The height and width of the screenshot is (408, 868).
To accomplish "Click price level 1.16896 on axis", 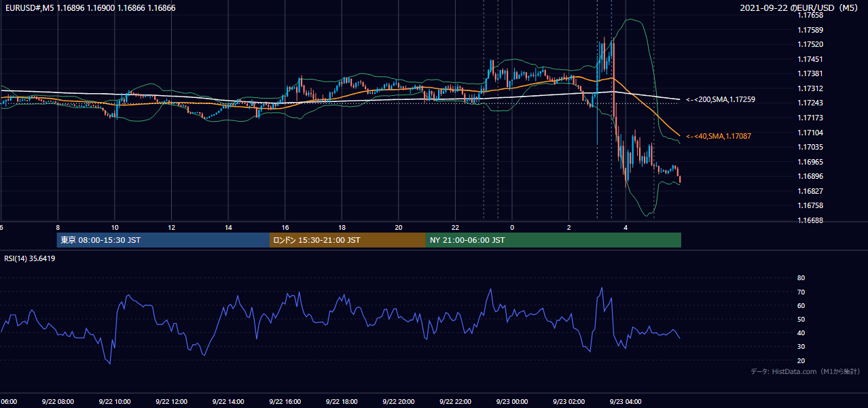I will pos(810,176).
